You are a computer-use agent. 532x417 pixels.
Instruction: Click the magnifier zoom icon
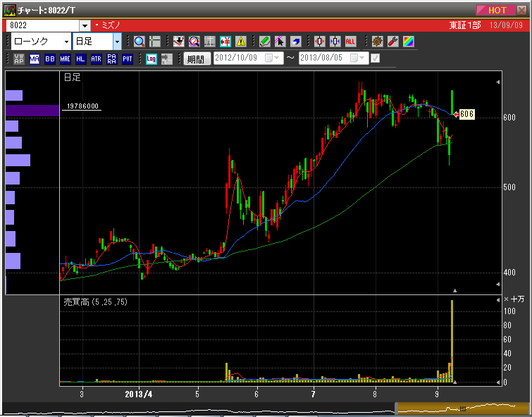pos(139,42)
